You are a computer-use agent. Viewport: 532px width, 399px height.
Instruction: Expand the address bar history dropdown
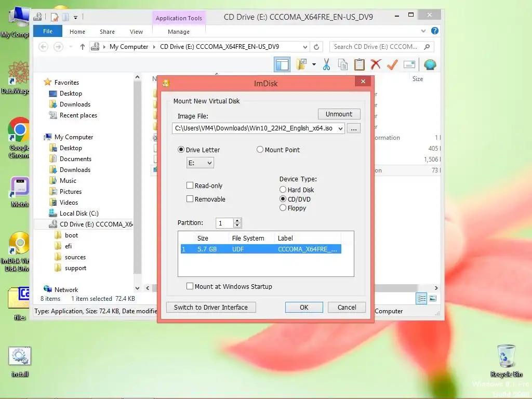coord(305,47)
